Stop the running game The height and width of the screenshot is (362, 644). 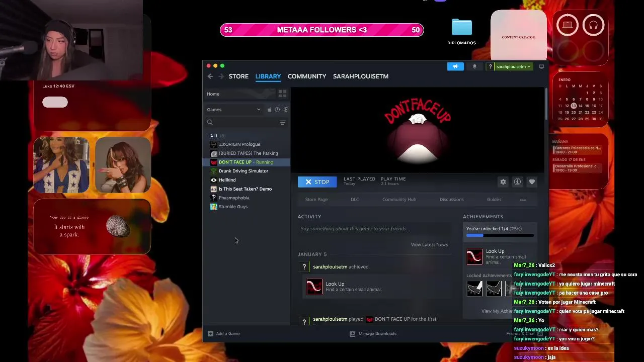click(317, 182)
